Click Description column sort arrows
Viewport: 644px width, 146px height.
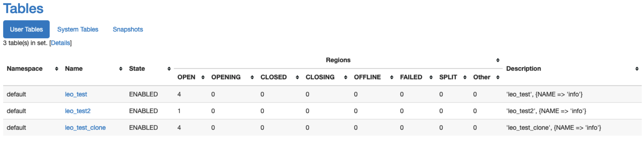[637, 69]
